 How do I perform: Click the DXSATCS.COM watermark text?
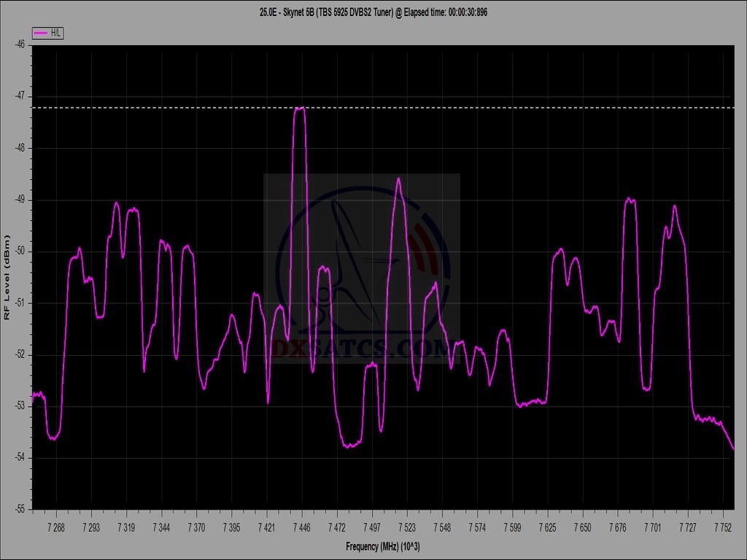pos(361,349)
